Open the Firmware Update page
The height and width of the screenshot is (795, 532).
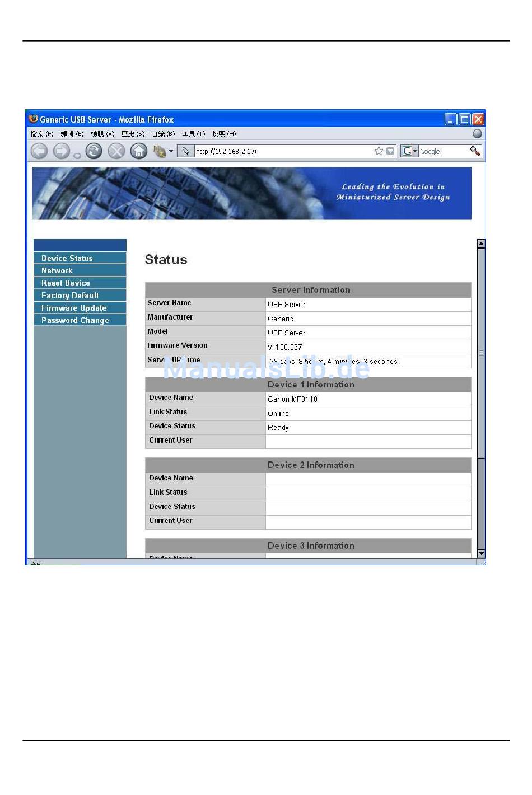(x=80, y=308)
